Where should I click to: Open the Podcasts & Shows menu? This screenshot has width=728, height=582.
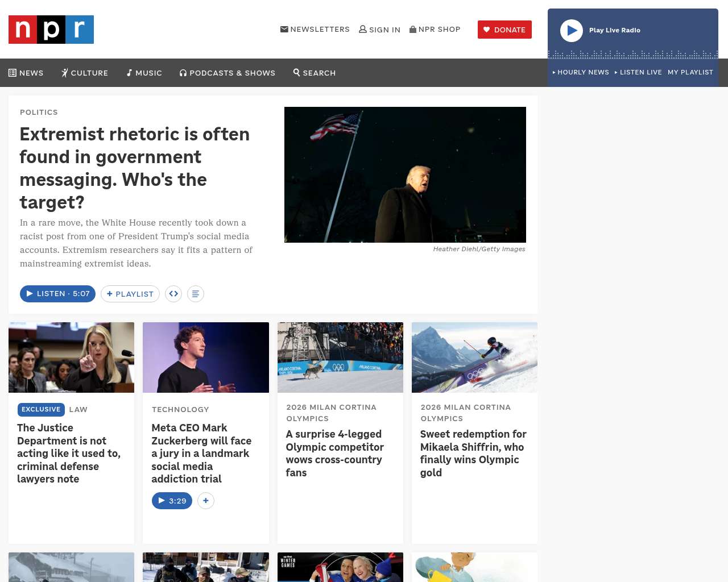227,73
